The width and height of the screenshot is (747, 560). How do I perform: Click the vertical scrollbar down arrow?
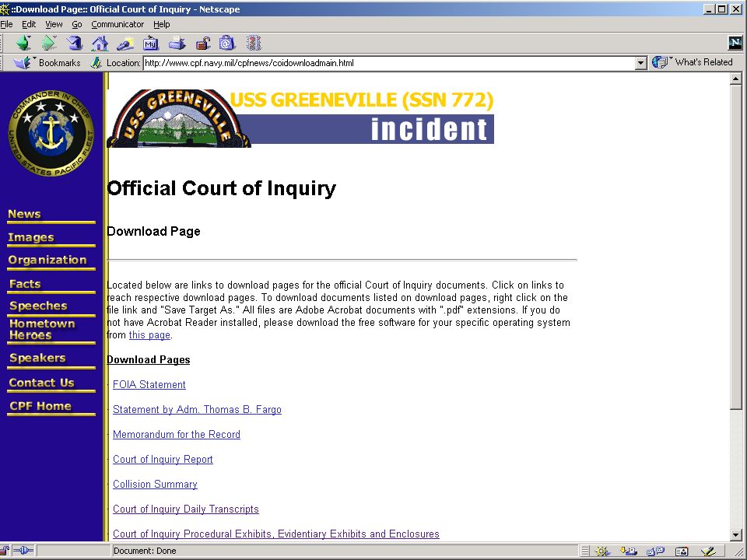click(736, 535)
